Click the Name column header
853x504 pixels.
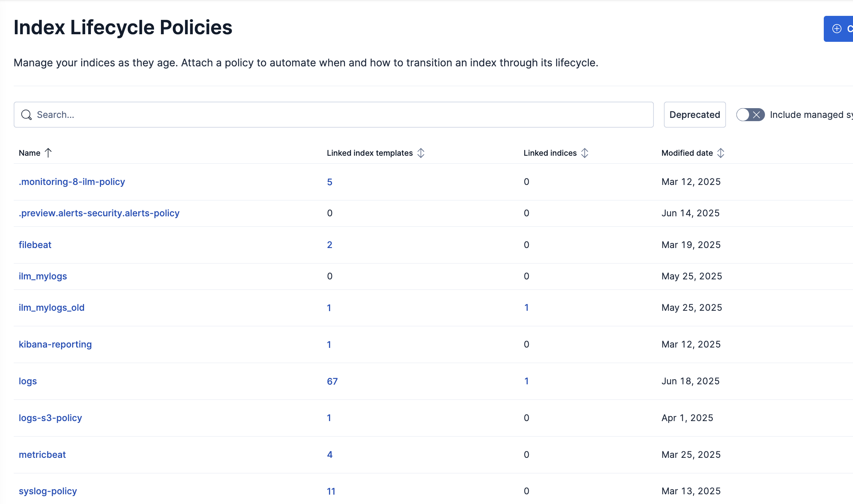coord(30,153)
